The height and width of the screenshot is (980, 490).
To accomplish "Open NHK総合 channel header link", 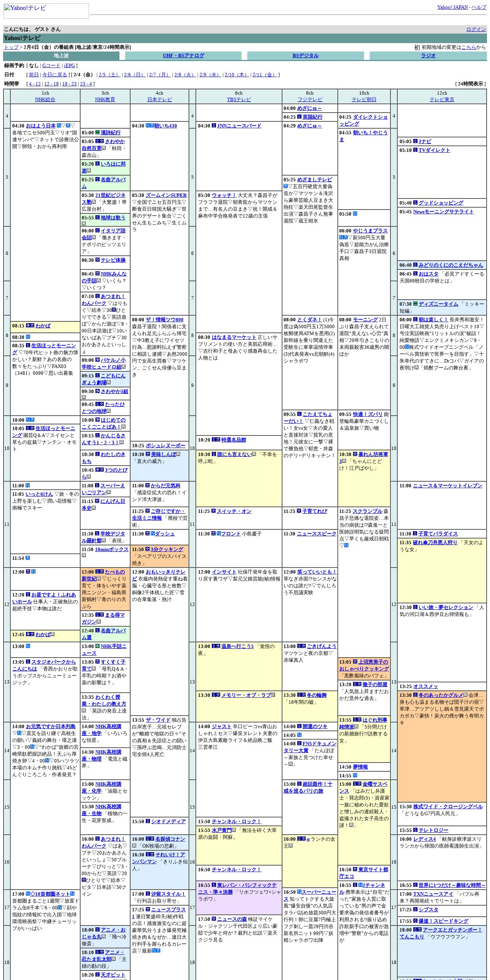I will 45,100.
